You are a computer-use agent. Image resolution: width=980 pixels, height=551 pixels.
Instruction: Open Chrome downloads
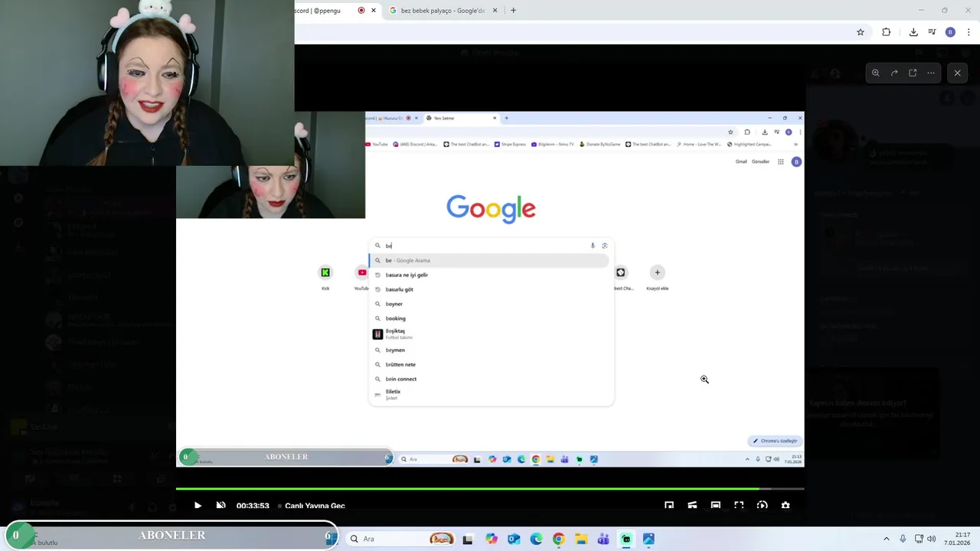913,32
